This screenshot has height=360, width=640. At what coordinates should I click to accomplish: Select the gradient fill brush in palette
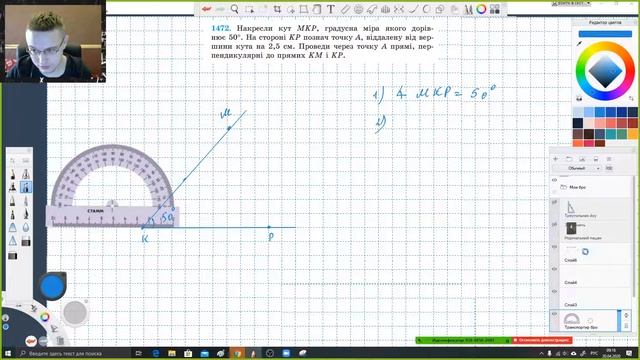26,241
